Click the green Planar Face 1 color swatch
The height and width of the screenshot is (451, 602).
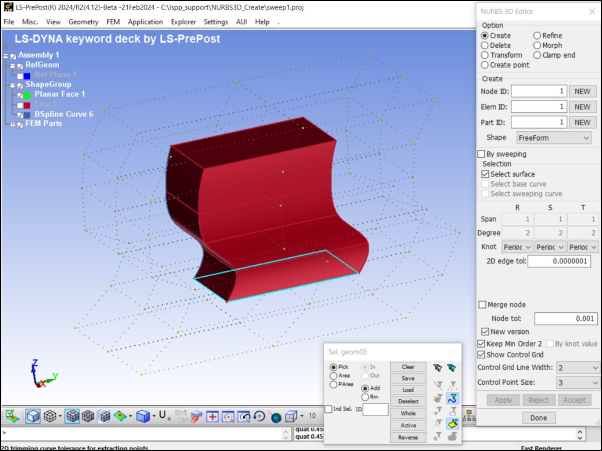click(x=26, y=95)
